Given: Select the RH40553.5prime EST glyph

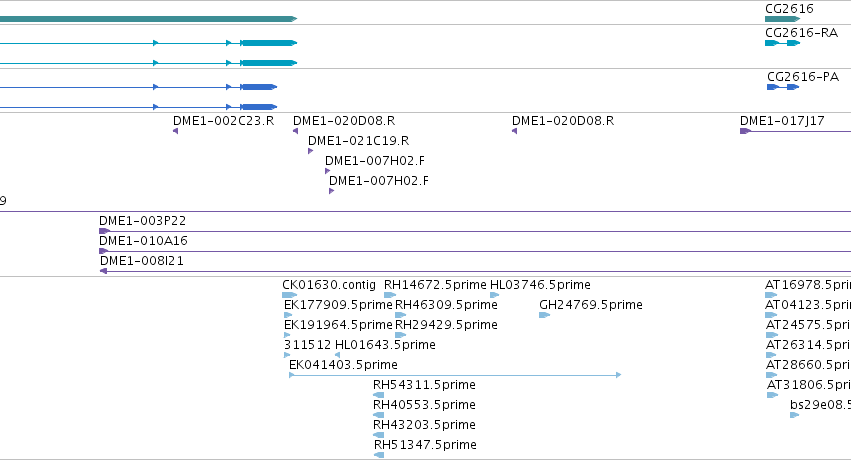Looking at the screenshot, I should point(379,416).
